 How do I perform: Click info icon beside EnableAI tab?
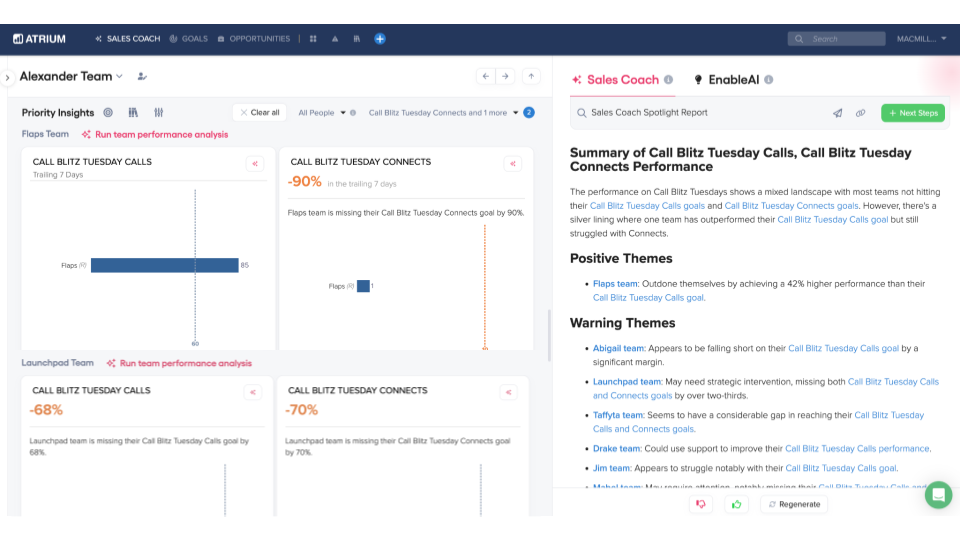tap(769, 80)
